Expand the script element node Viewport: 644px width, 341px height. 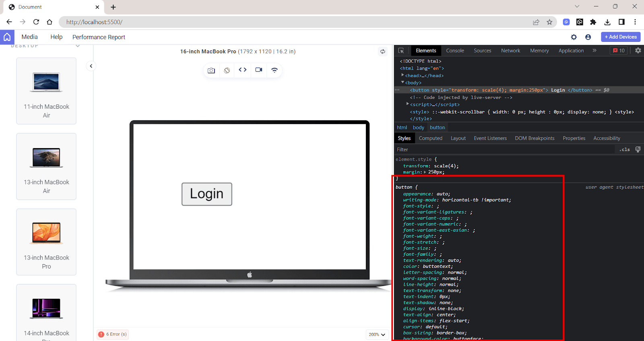(x=408, y=104)
